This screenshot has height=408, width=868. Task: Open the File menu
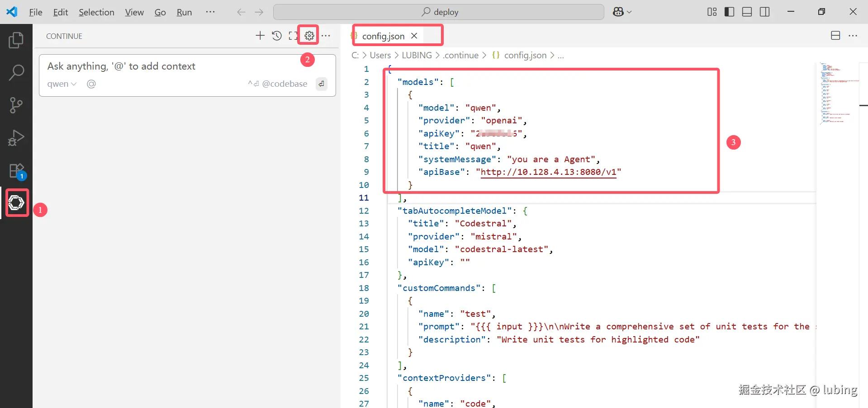36,12
